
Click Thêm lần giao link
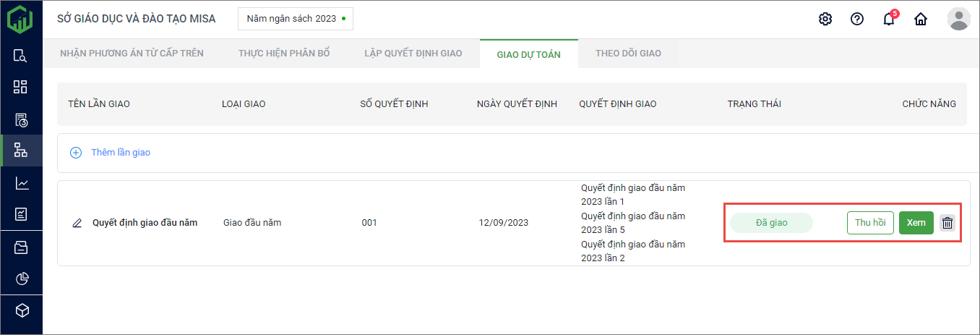(x=120, y=153)
